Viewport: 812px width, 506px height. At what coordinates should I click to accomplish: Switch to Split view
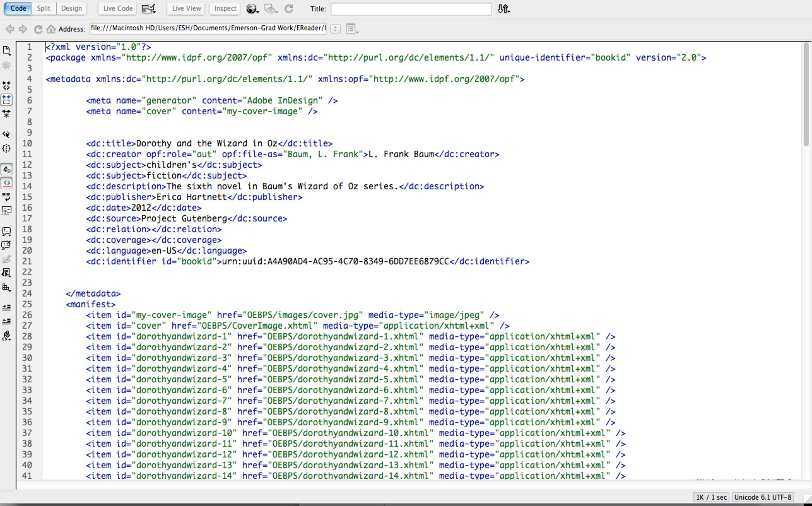pyautogui.click(x=44, y=8)
